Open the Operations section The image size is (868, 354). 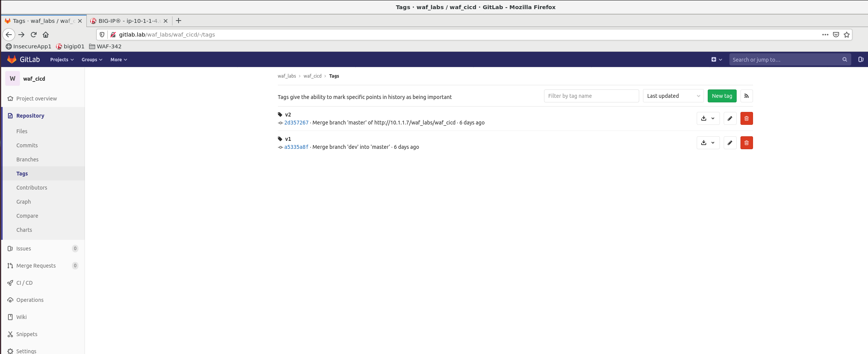(x=30, y=300)
